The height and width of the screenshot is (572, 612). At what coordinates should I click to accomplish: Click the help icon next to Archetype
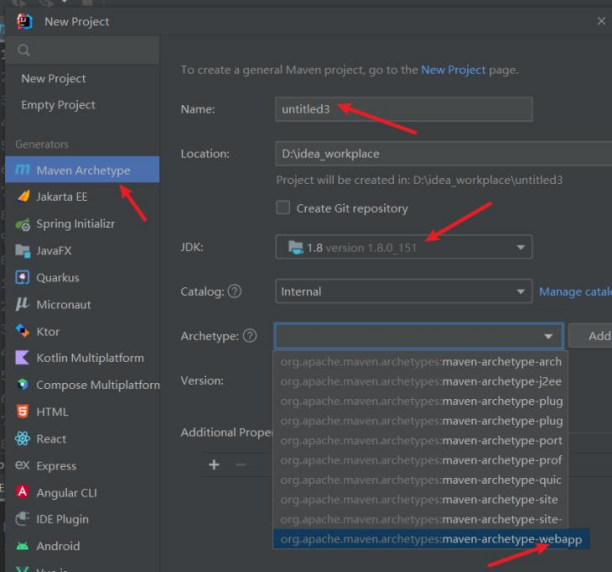click(x=250, y=336)
